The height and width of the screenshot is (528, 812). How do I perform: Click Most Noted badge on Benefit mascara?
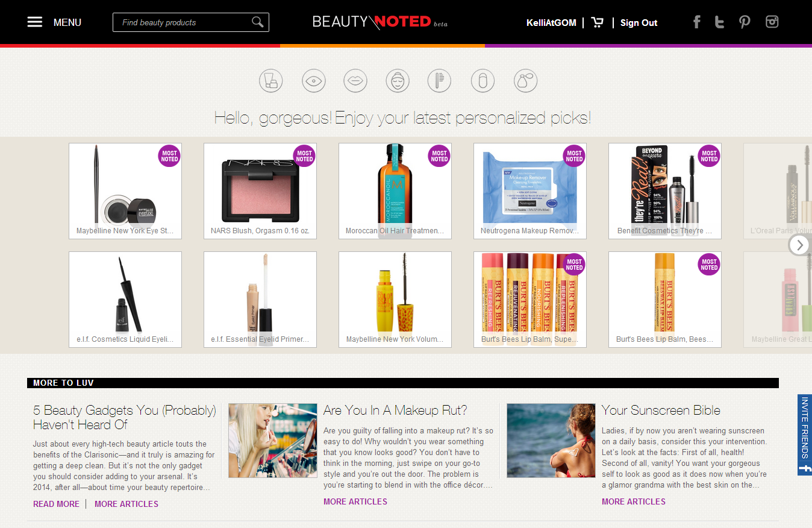tap(709, 156)
